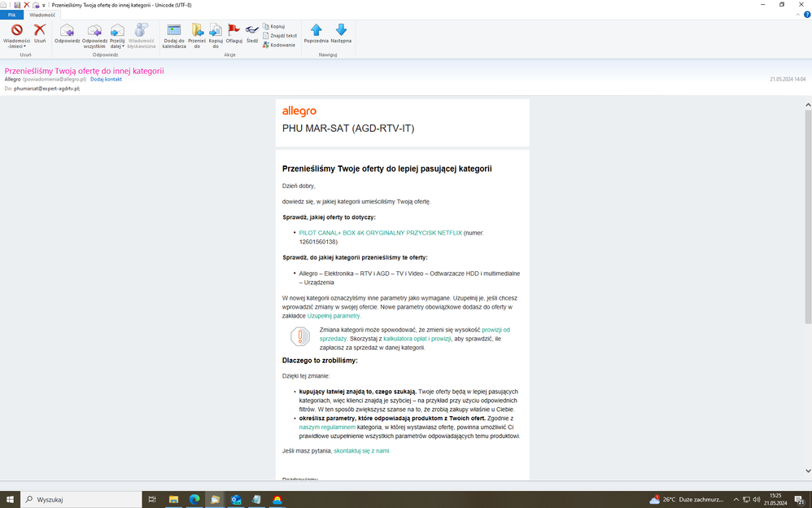Go to next message with Następna arrow
The height and width of the screenshot is (508, 812).
341,31
